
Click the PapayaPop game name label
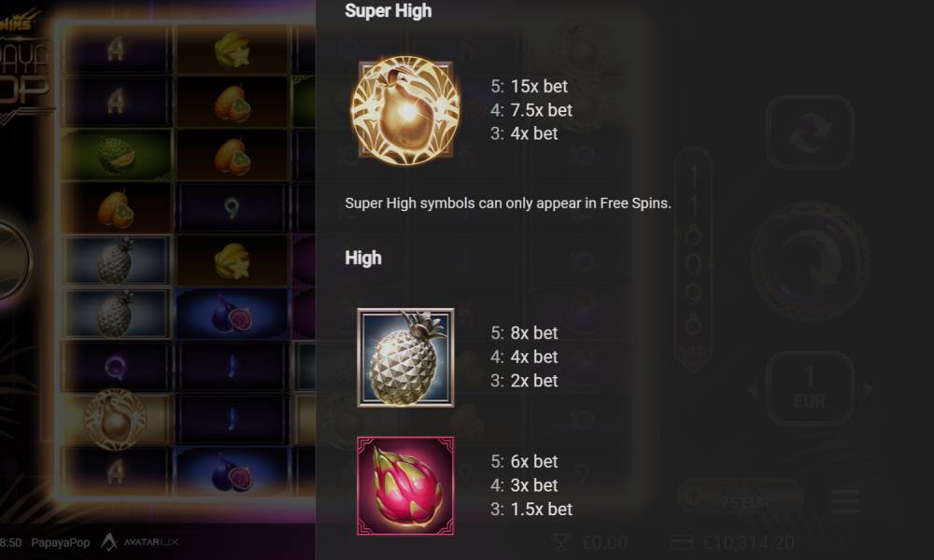point(60,543)
